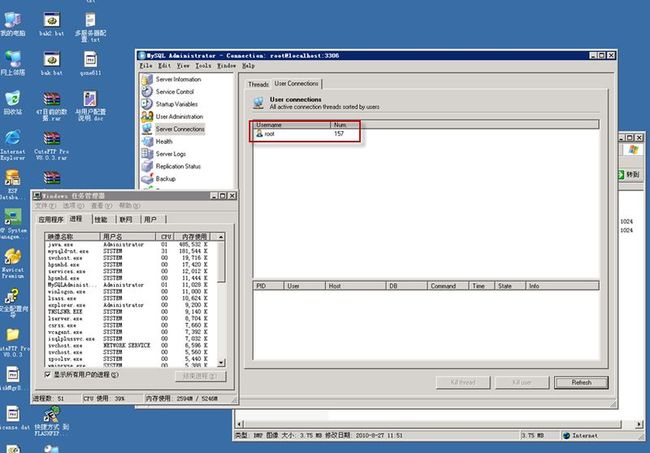The width and height of the screenshot is (650, 453).
Task: Select TNSLSNR.EXE process row
Action: 131,312
